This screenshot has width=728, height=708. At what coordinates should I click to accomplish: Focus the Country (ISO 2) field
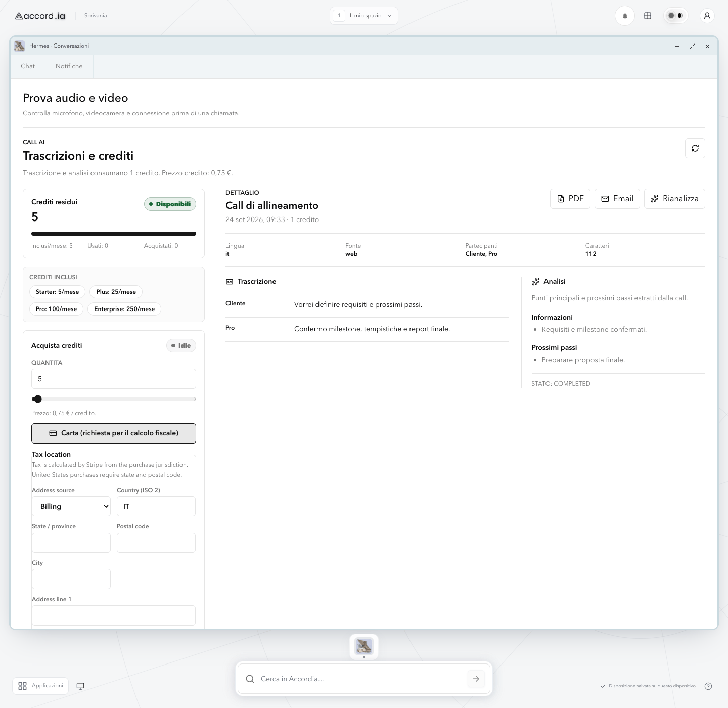(156, 506)
